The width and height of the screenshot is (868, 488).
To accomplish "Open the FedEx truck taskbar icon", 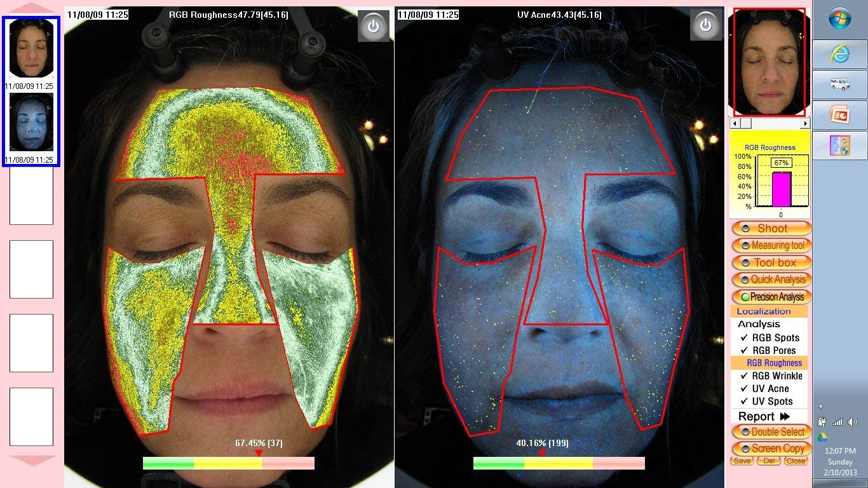I will [840, 85].
